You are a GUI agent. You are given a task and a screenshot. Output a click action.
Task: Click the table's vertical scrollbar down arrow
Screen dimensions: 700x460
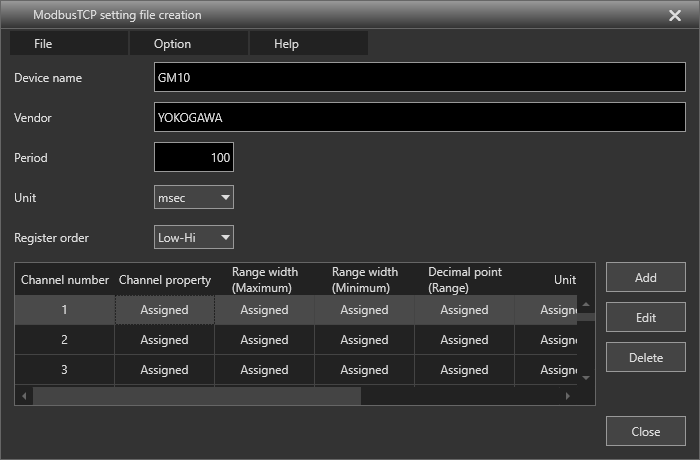point(587,378)
